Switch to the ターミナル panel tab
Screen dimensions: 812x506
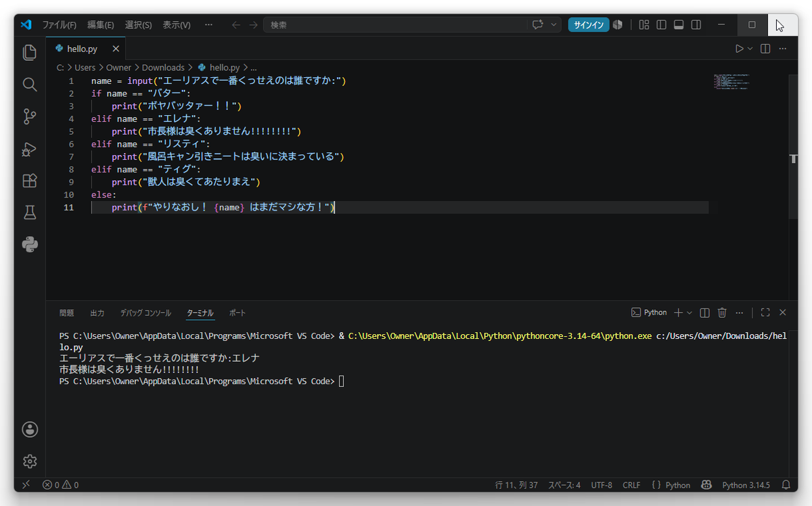200,313
